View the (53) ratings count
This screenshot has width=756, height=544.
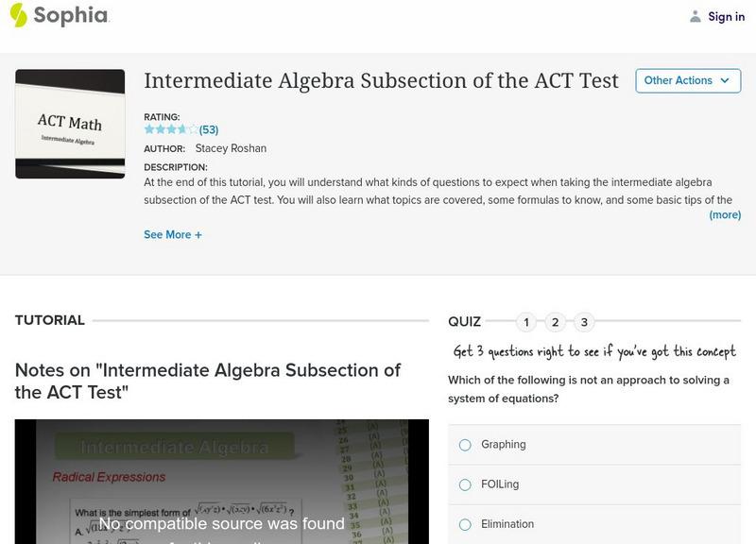coord(209,129)
